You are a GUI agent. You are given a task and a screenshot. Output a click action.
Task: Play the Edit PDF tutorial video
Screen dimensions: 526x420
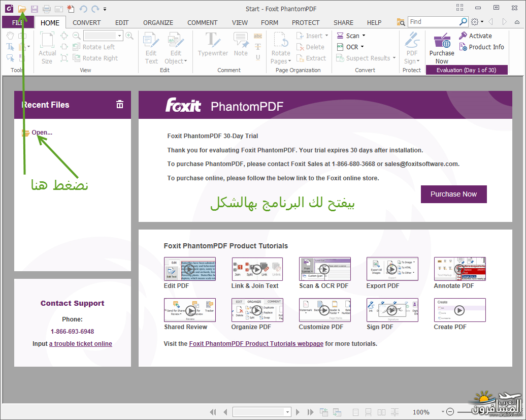189,269
